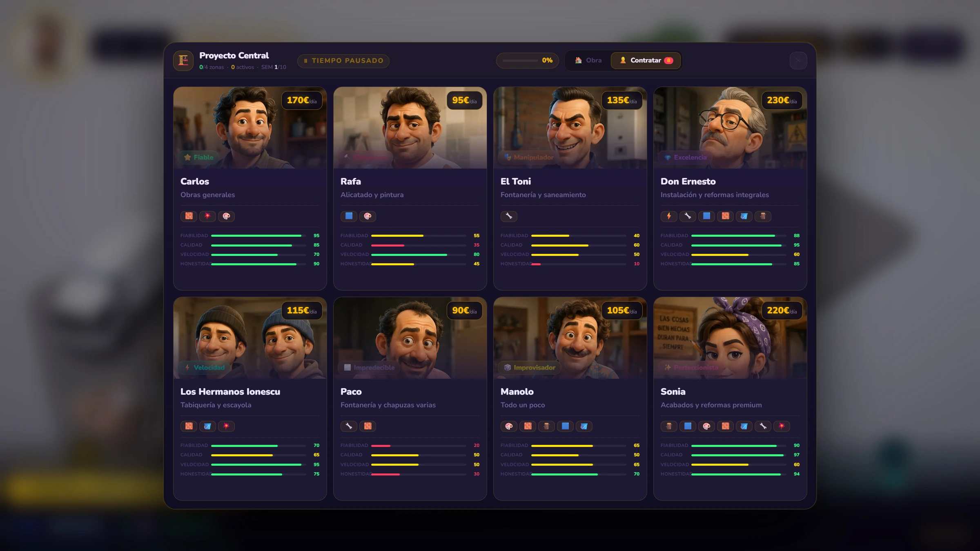The image size is (980, 551).
Task: Click Los Hermanos Ionescu's brick wall icon
Action: 189,426
